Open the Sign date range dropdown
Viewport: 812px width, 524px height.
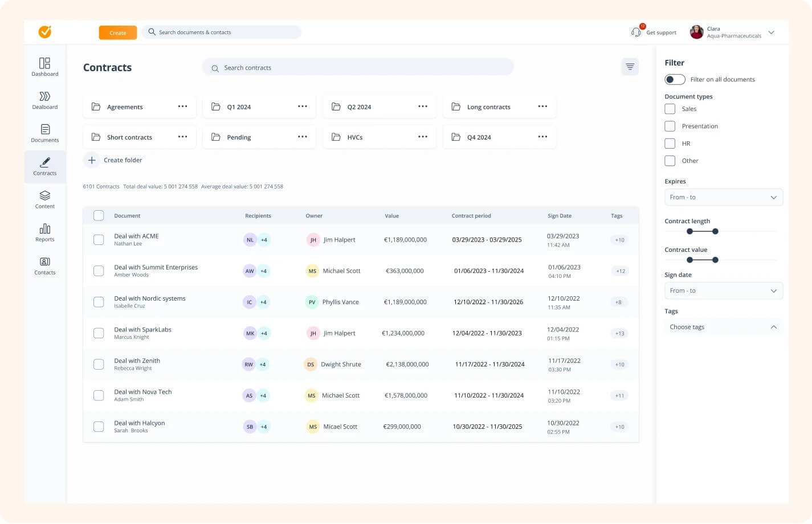(x=723, y=290)
